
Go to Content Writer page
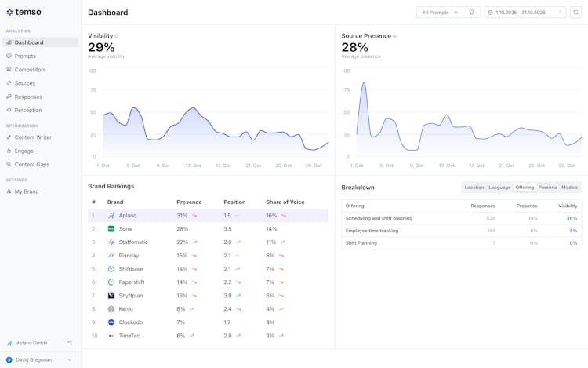tap(33, 137)
